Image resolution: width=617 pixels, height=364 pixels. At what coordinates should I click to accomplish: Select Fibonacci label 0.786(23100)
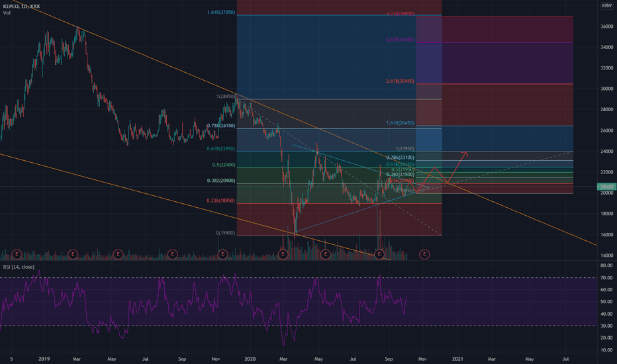tap(400, 158)
